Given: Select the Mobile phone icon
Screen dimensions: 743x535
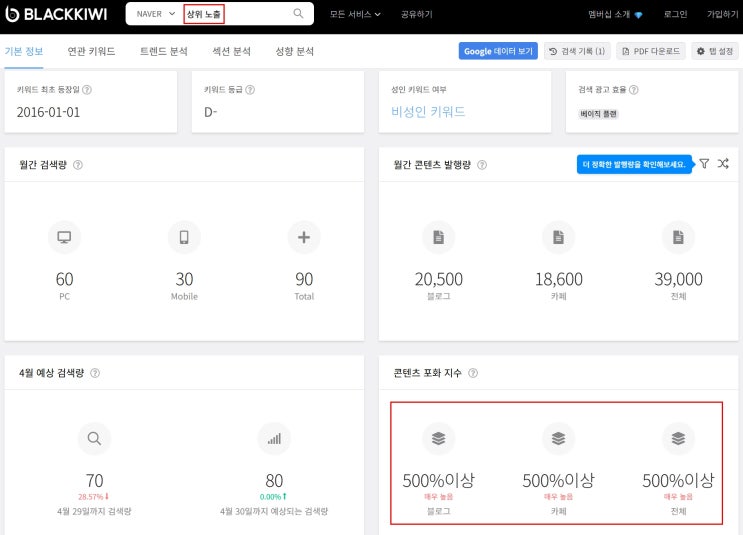Looking at the screenshot, I should click(184, 237).
